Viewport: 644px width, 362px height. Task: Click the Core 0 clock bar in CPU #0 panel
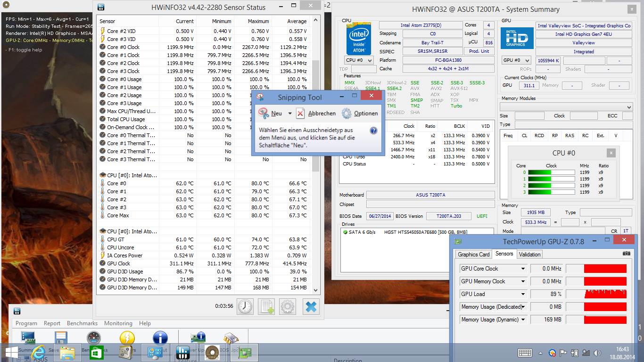point(551,173)
